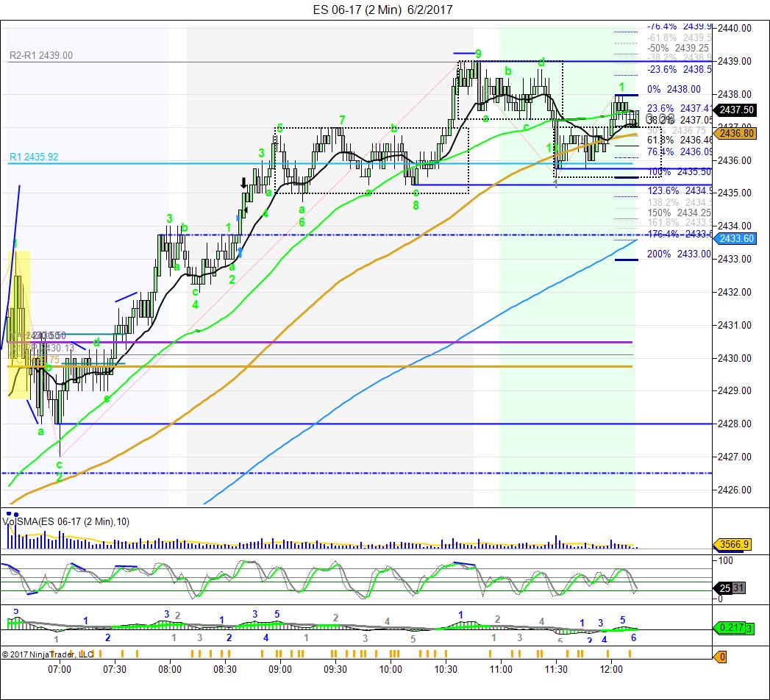This screenshot has height=700, width=770.
Task: Select the -50% 2439.25 Fibonacci label
Action: coord(677,48)
